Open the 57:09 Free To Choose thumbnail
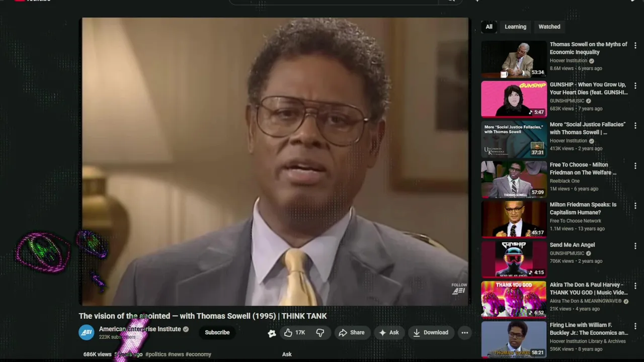The image size is (644, 362). tap(514, 179)
